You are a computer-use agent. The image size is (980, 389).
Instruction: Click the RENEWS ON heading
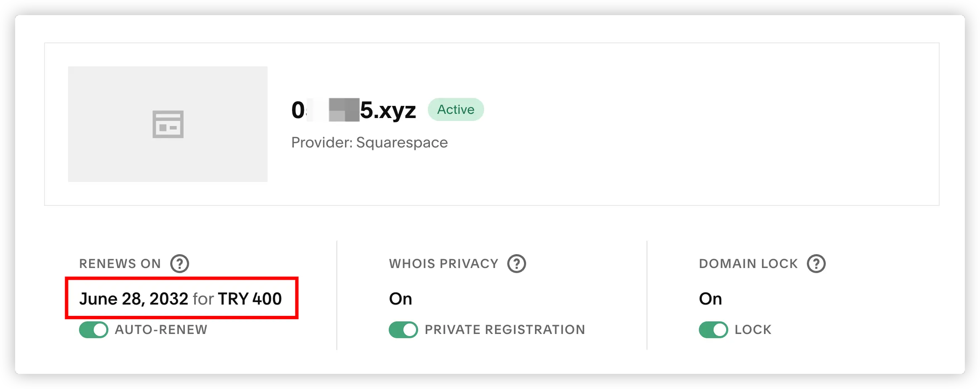(x=120, y=264)
